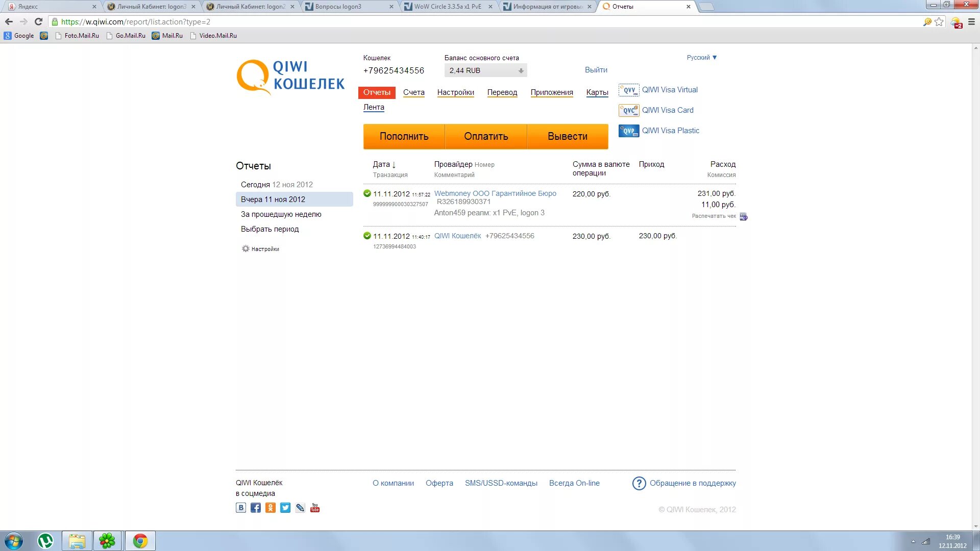This screenshot has width=980, height=551.
Task: Select Сегодня 12 ноя 2012 report
Action: tap(277, 185)
